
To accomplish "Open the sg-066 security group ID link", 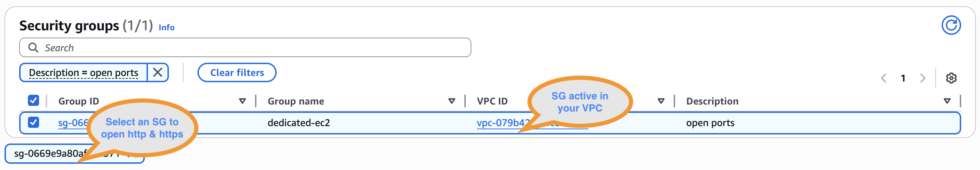I will tap(73, 123).
